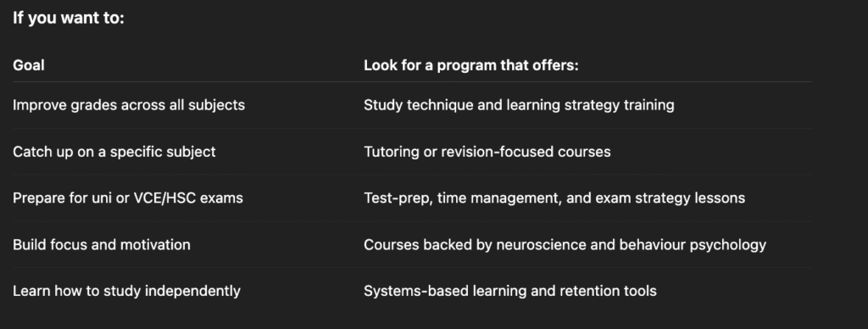This screenshot has width=868, height=329.
Task: Select 'Catch up on a specific subject' cell
Action: [114, 152]
